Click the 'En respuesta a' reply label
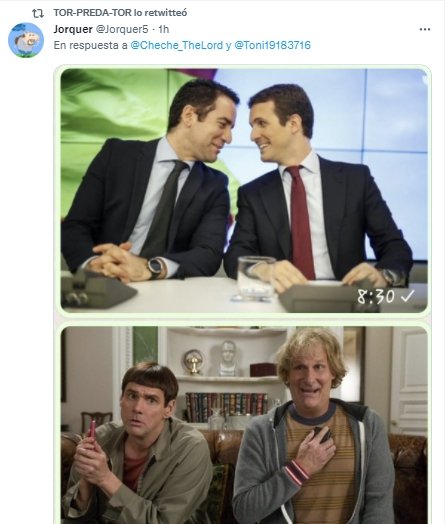The image size is (448, 524). click(x=91, y=45)
